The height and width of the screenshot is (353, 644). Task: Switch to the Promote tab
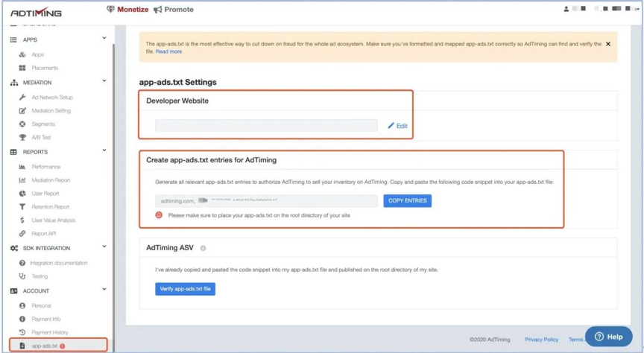(174, 10)
